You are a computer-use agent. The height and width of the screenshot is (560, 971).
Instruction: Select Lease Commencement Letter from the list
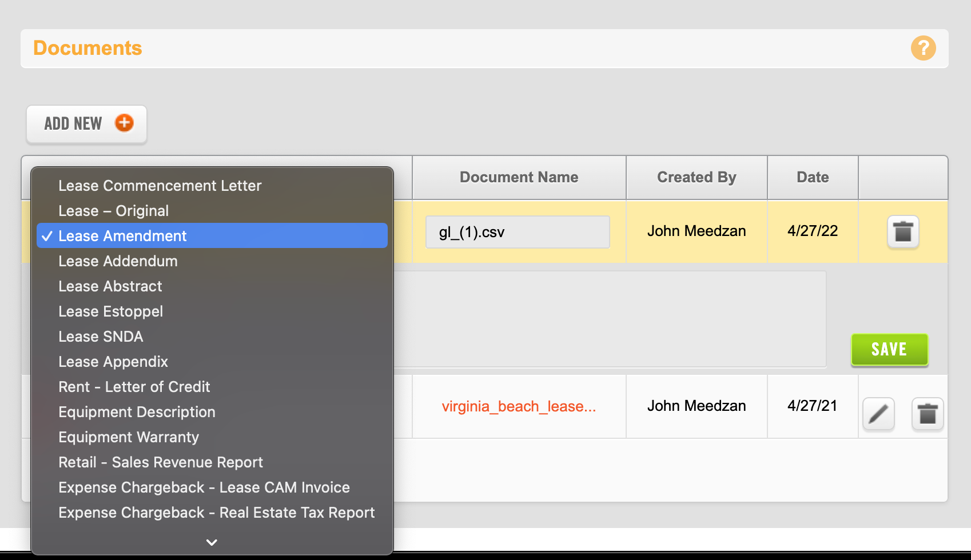[x=160, y=186]
